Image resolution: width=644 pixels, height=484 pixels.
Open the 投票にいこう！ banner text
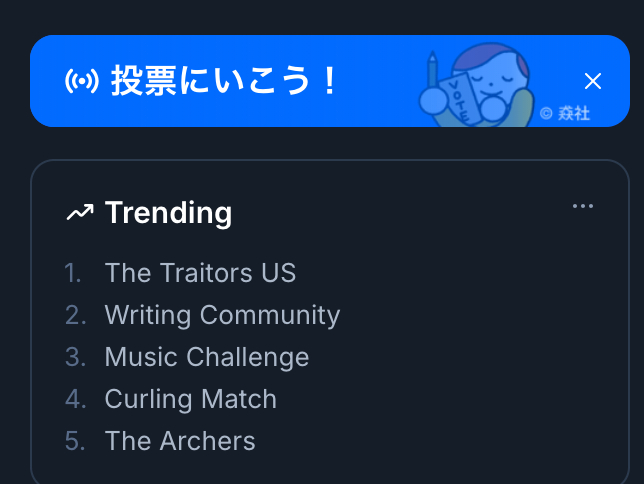click(x=225, y=82)
